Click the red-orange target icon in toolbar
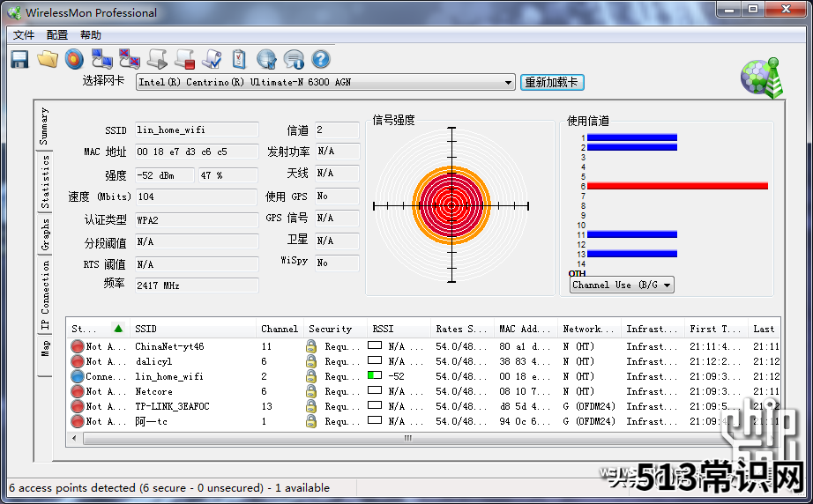Viewport: 813px width, 504px height. 74,59
